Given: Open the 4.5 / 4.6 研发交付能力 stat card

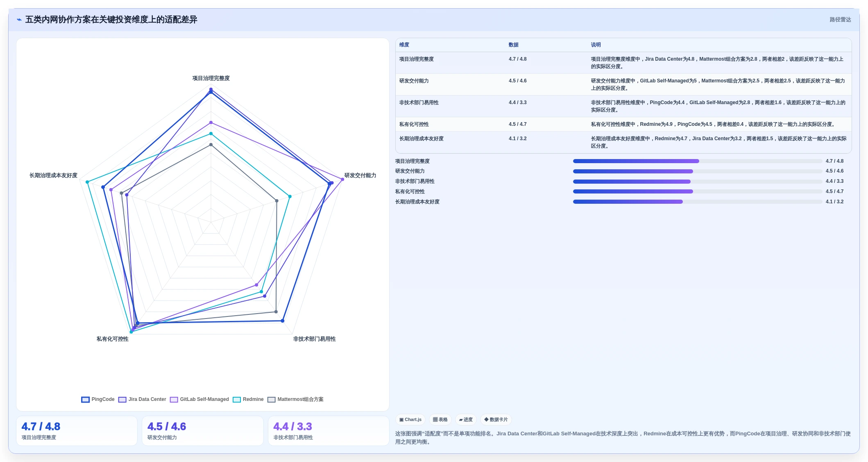Looking at the screenshot, I should point(202,431).
